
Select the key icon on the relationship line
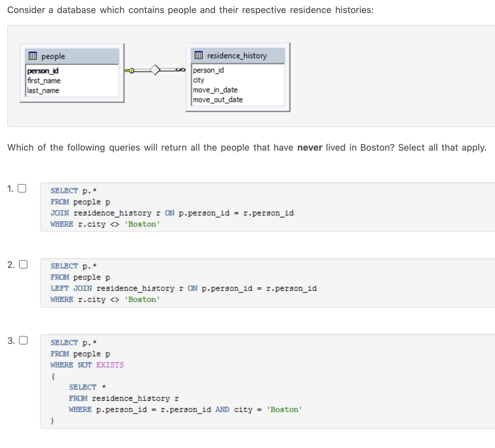point(129,70)
